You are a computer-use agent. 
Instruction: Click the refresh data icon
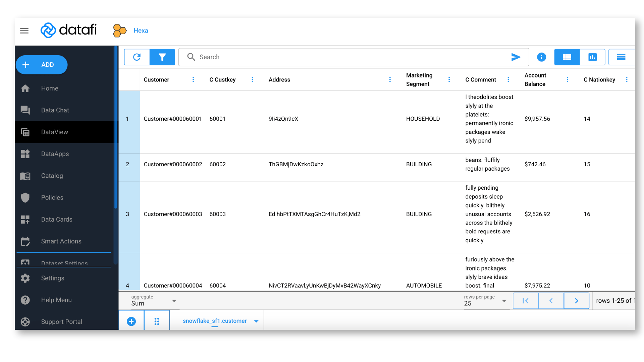click(x=137, y=57)
